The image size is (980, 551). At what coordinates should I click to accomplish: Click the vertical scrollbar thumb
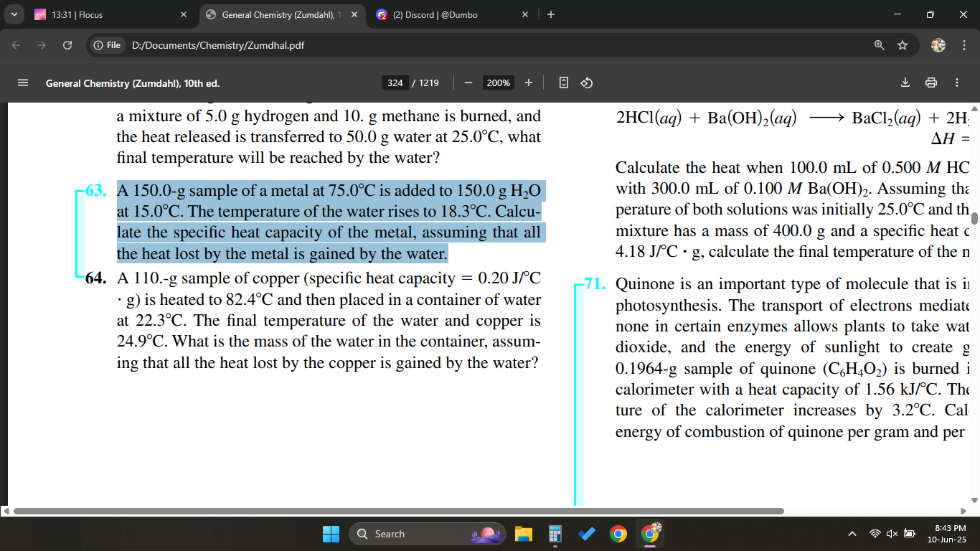[x=974, y=218]
